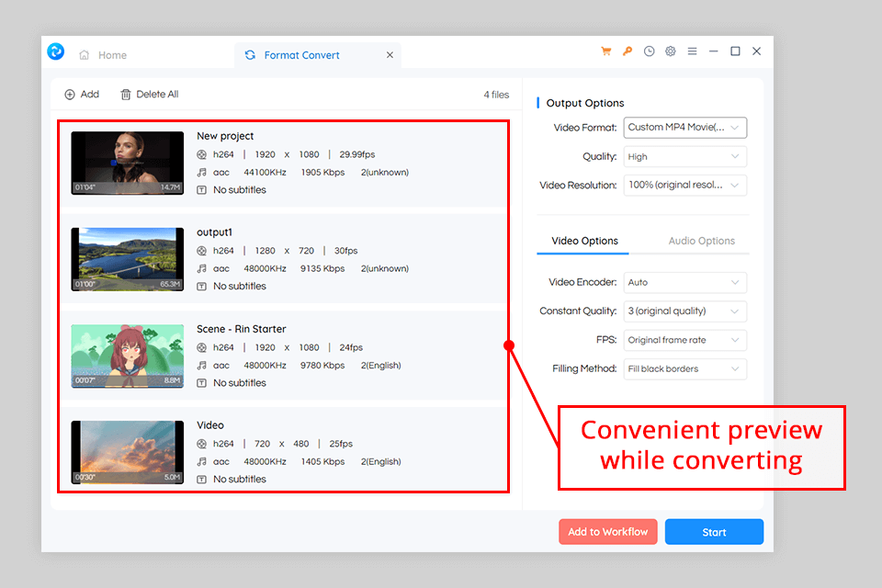882x588 pixels.
Task: Click the '4 files' count label
Action: click(496, 95)
